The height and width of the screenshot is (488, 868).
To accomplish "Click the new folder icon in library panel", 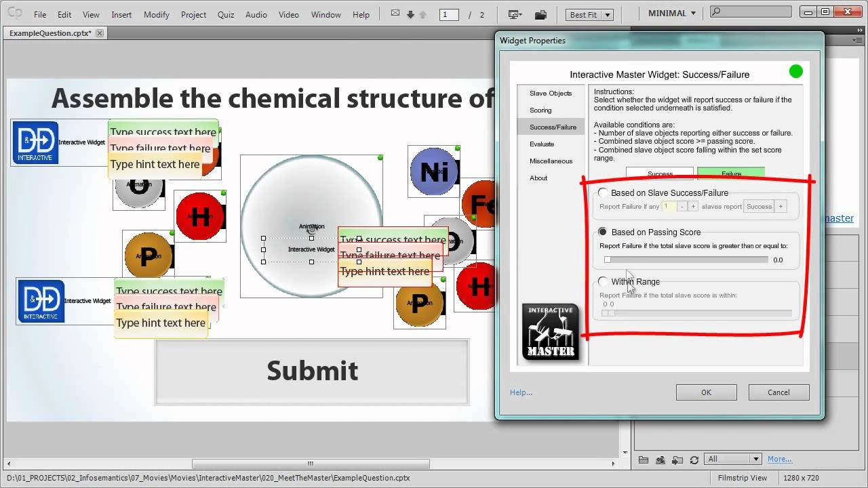I will click(x=644, y=460).
